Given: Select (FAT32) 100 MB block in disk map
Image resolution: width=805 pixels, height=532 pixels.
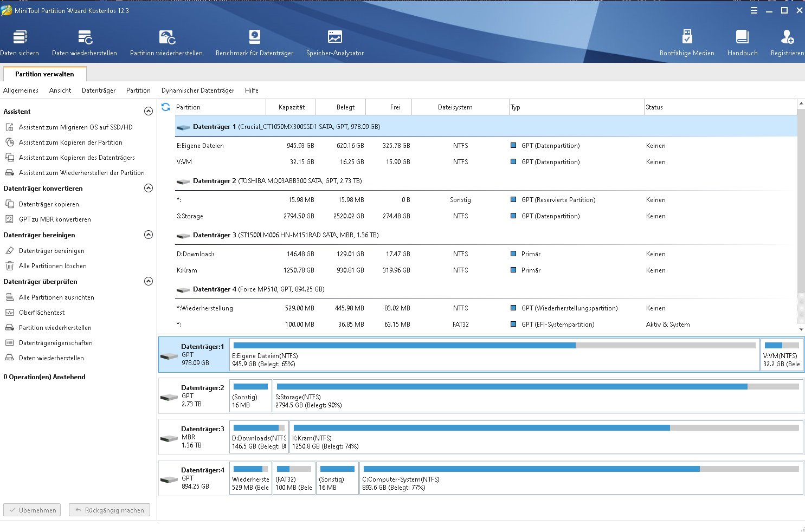Looking at the screenshot, I should point(294,478).
